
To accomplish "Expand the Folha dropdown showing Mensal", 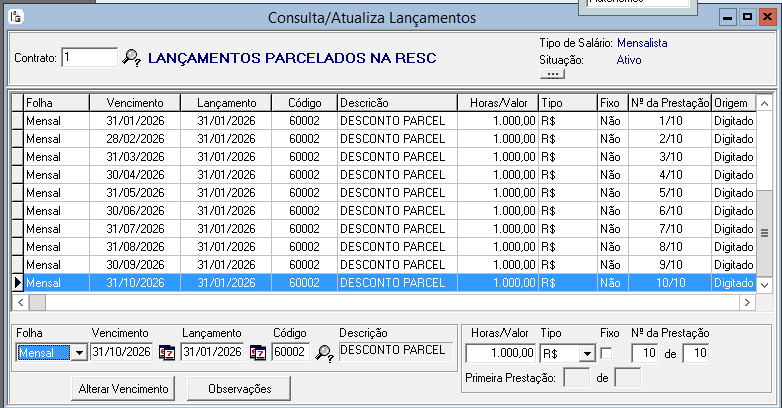I will point(78,353).
